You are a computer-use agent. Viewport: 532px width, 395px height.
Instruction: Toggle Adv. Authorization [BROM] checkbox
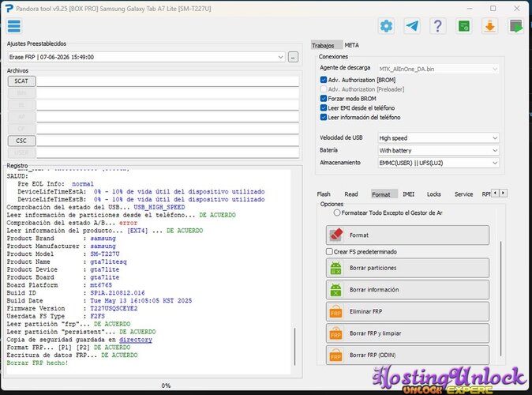(x=324, y=80)
